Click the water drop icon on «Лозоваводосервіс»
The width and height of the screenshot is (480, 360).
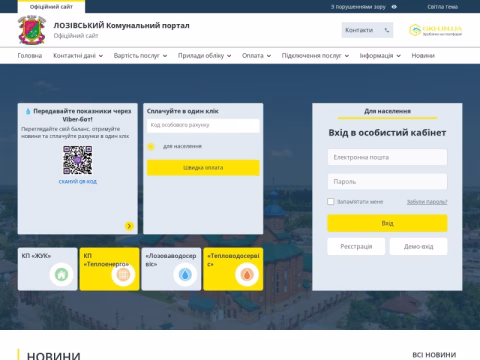185,275
